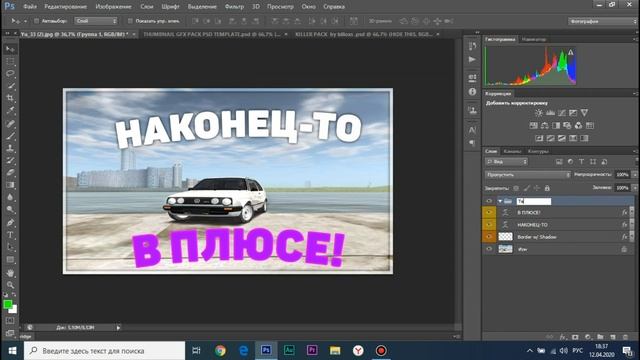
Task: Hide the bottom background layer
Action: tap(489, 249)
